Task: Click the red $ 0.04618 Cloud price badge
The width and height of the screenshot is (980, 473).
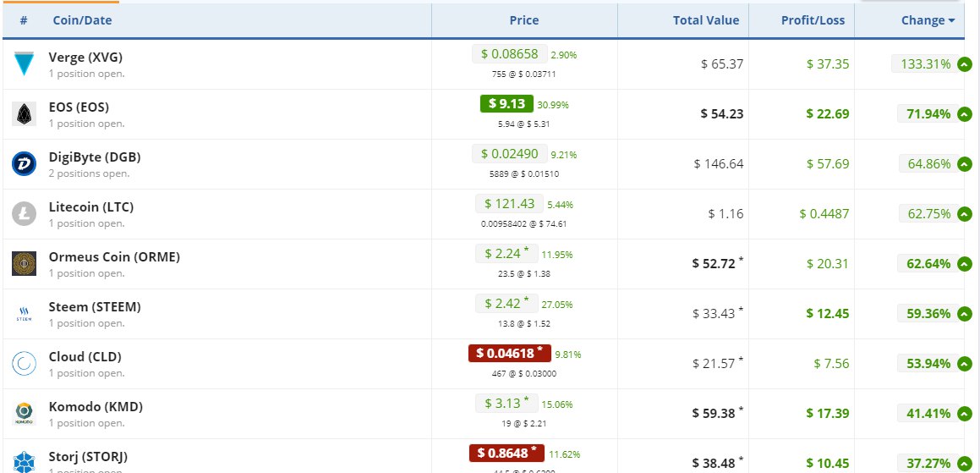Action: tap(509, 354)
